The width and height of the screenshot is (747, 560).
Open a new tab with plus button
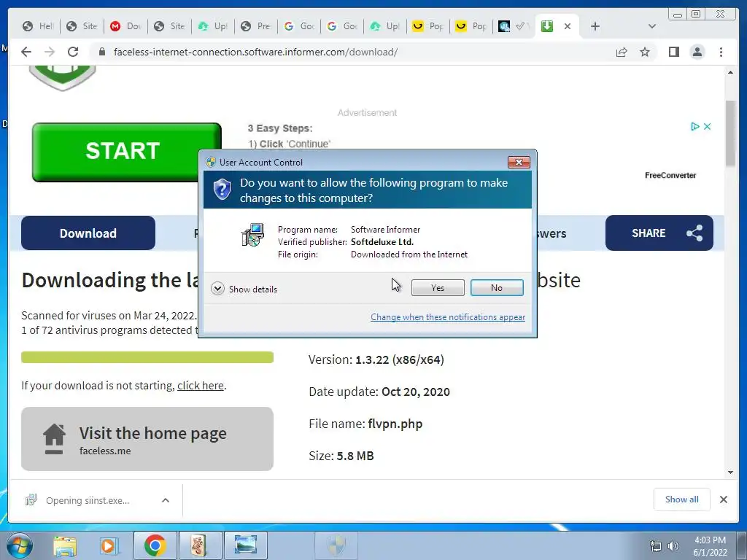click(x=595, y=26)
